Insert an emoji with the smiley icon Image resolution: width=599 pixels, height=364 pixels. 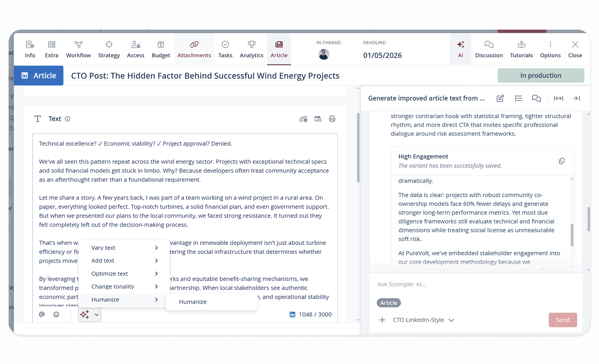56,314
